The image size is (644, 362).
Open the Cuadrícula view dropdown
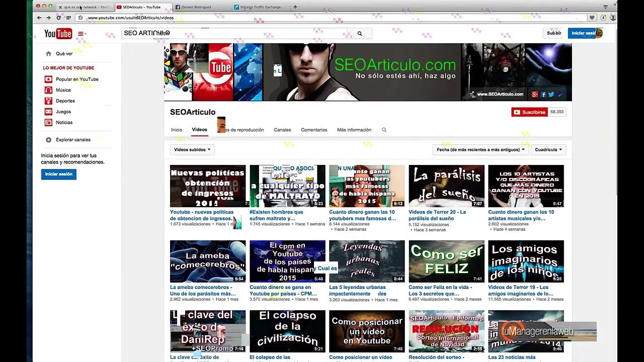pyautogui.click(x=548, y=149)
